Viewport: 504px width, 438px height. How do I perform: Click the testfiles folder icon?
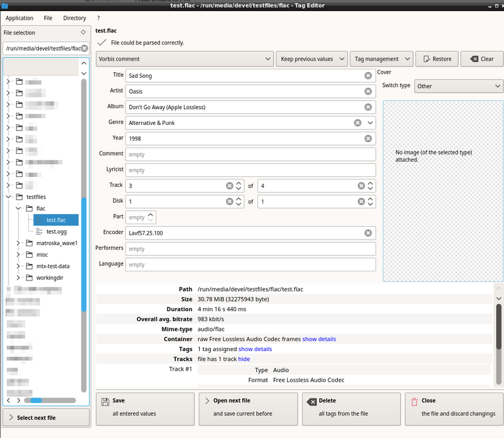(19, 197)
